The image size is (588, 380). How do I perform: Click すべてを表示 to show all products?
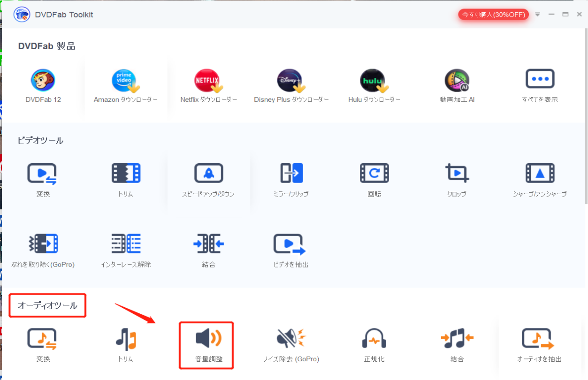click(540, 80)
